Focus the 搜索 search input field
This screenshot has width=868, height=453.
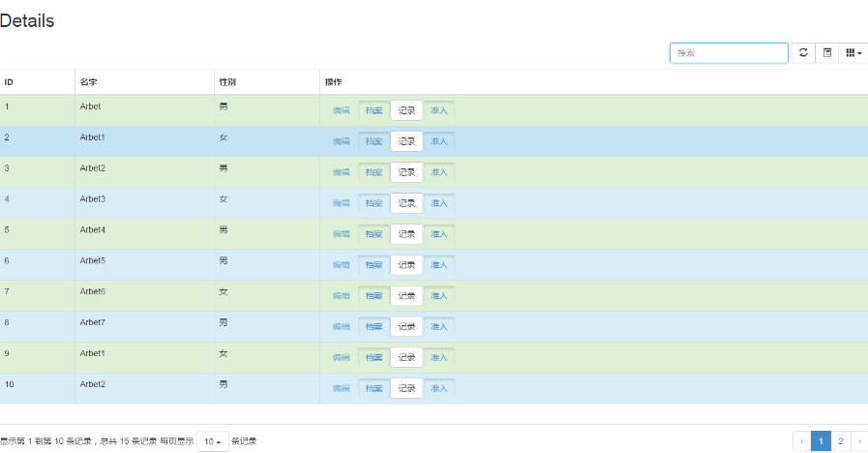tap(729, 53)
